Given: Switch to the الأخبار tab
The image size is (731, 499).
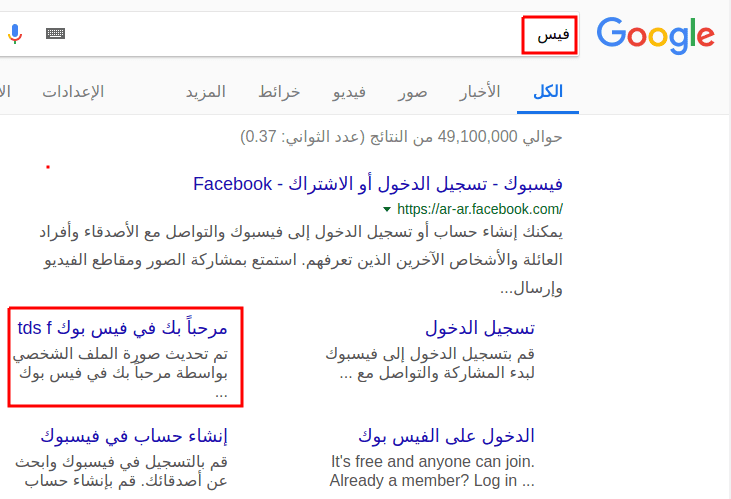Looking at the screenshot, I should pyautogui.click(x=479, y=92).
